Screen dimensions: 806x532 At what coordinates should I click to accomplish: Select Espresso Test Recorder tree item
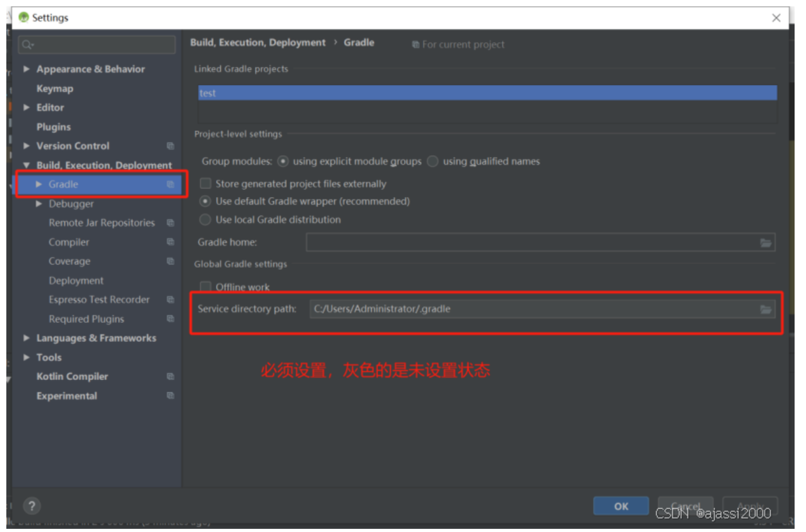pos(99,300)
